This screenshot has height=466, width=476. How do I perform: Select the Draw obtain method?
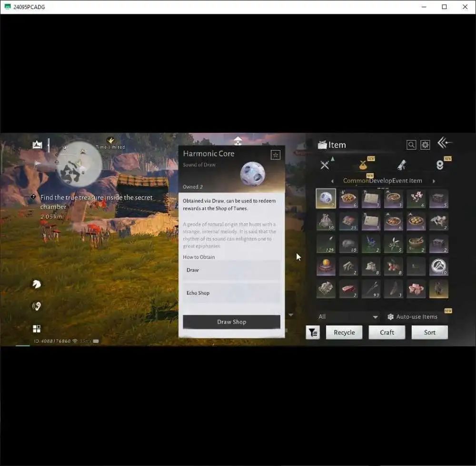click(x=232, y=270)
